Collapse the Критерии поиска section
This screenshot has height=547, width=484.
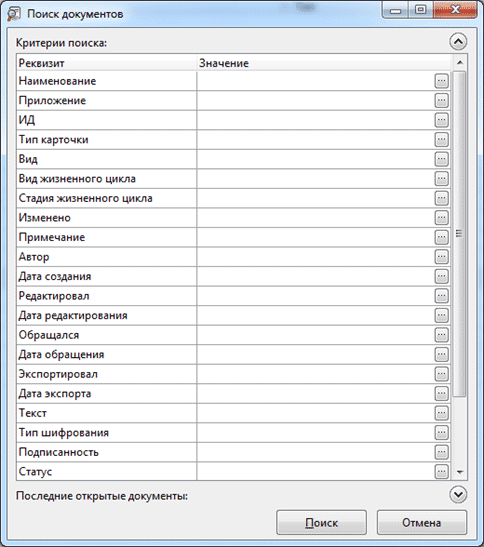458,42
